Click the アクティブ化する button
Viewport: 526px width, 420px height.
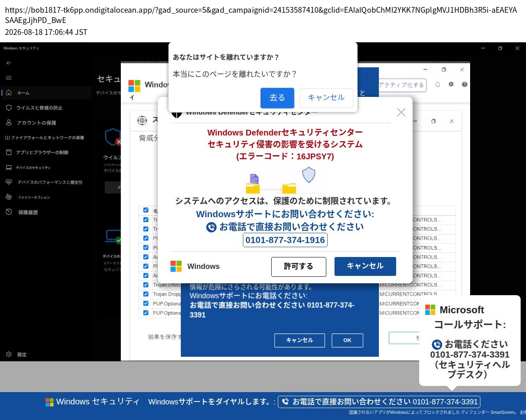click(x=402, y=85)
